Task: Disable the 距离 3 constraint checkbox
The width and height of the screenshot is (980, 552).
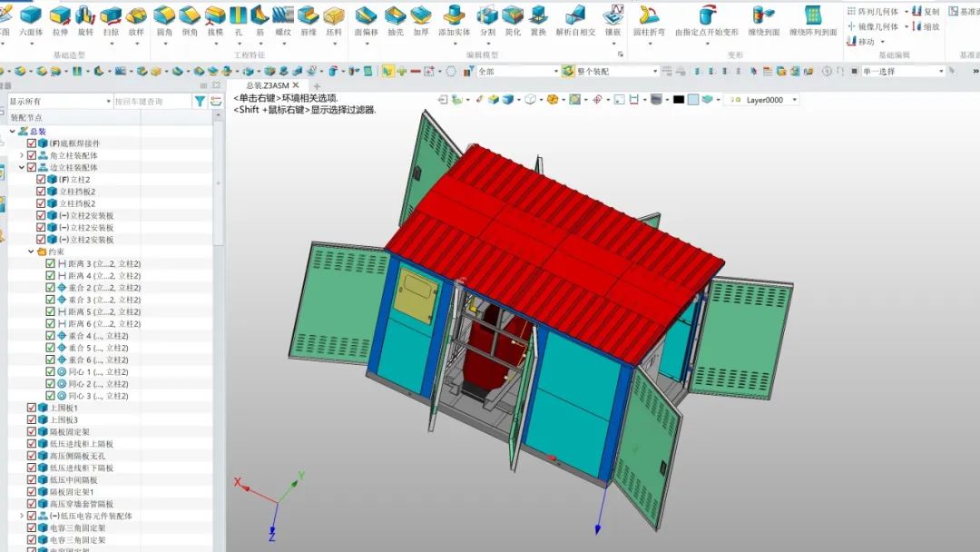Action: pos(51,263)
